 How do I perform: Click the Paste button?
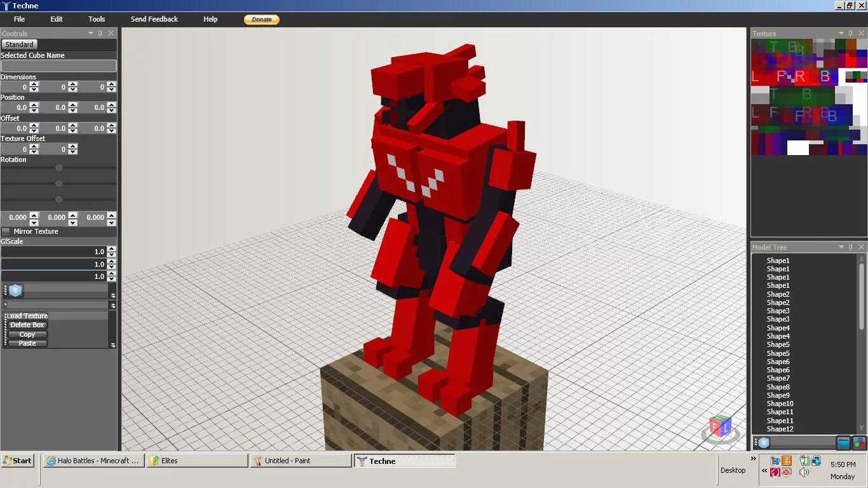click(x=27, y=343)
